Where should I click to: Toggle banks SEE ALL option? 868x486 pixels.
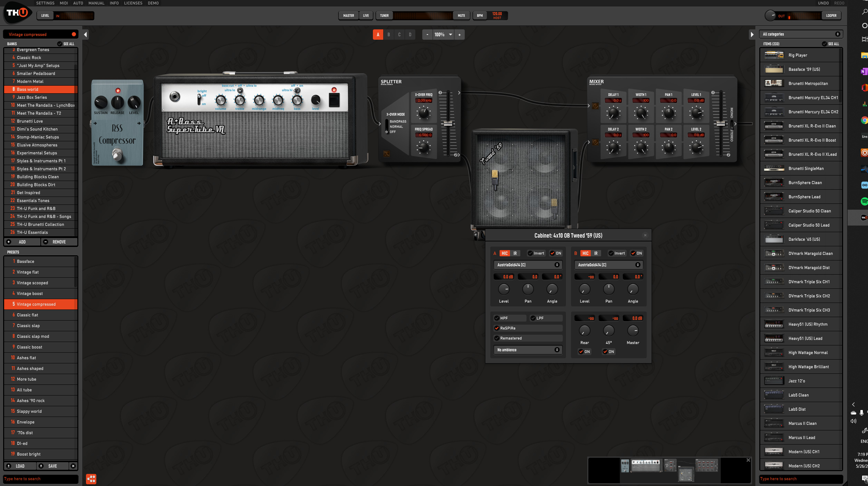point(66,44)
